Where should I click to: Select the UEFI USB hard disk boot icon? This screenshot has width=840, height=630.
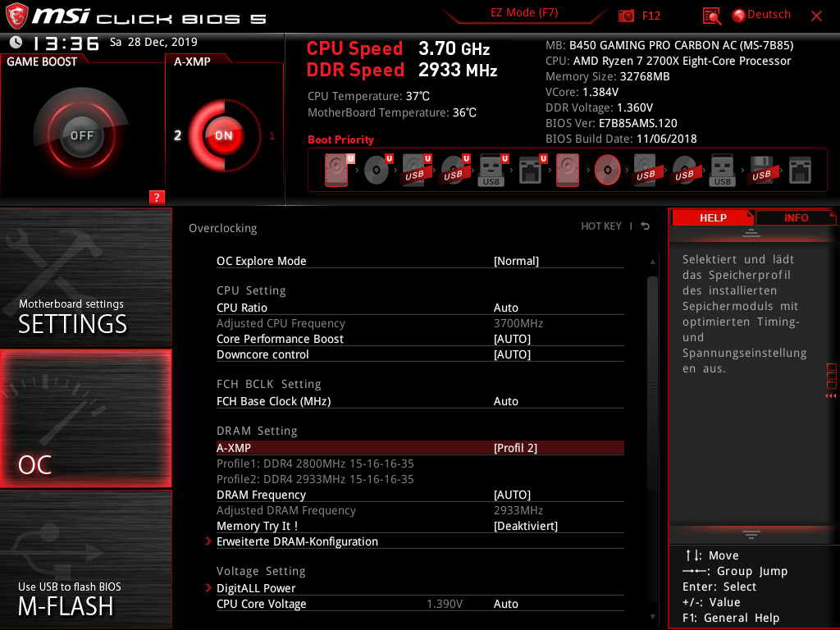[x=416, y=171]
